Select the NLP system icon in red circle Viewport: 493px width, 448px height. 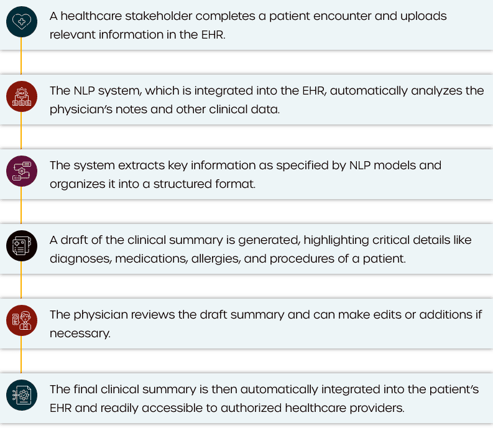pos(22,96)
